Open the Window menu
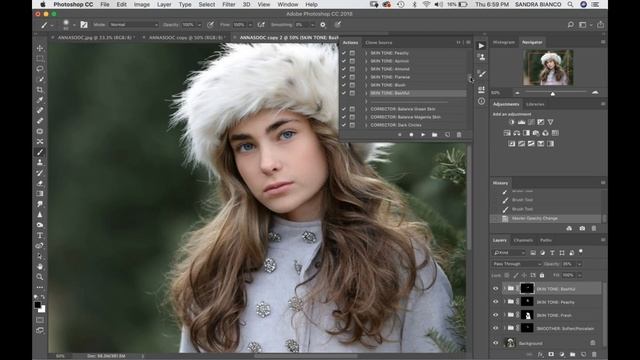This screenshot has height=360, width=640. (x=288, y=4)
